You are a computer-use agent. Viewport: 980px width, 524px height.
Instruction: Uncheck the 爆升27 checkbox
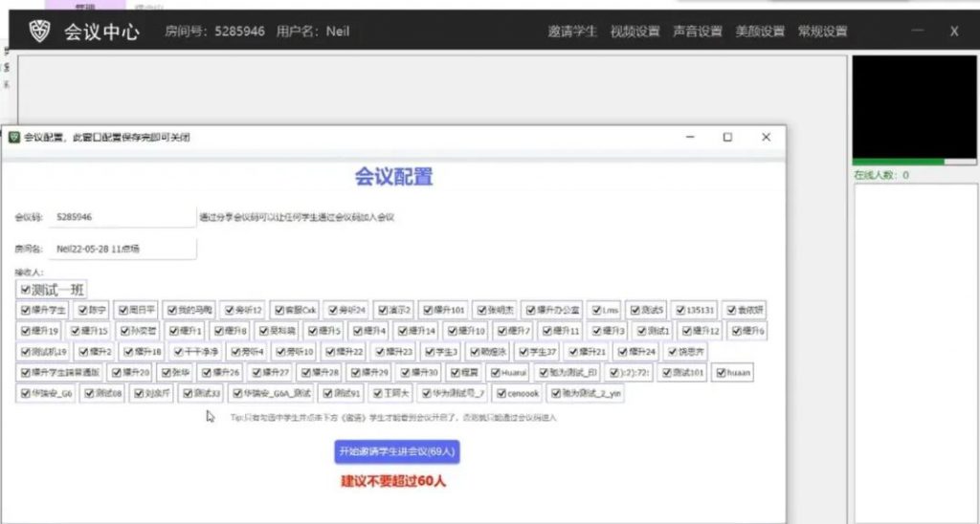coord(256,373)
